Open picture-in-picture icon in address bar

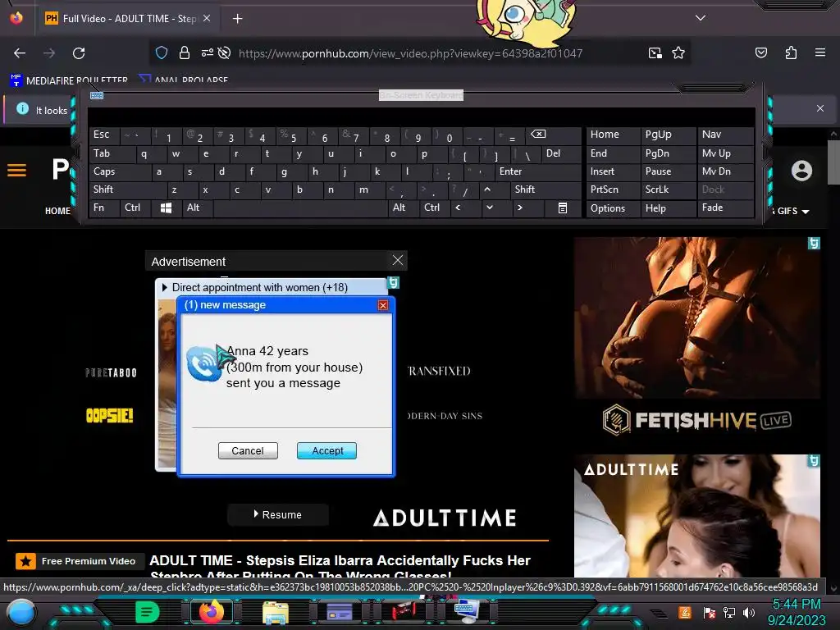coord(655,52)
